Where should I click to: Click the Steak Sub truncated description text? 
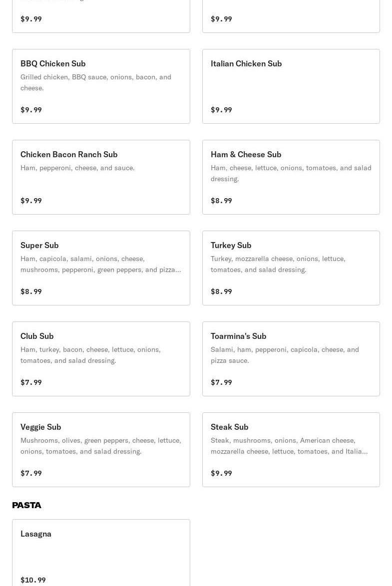point(289,445)
